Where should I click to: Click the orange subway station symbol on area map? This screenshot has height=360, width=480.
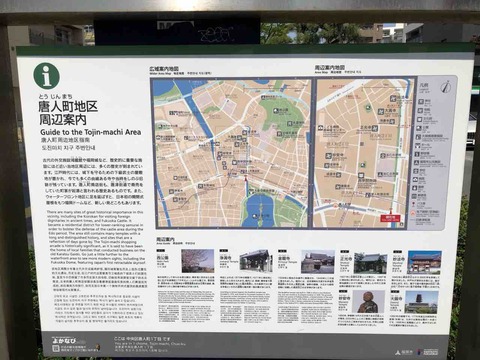336,206
